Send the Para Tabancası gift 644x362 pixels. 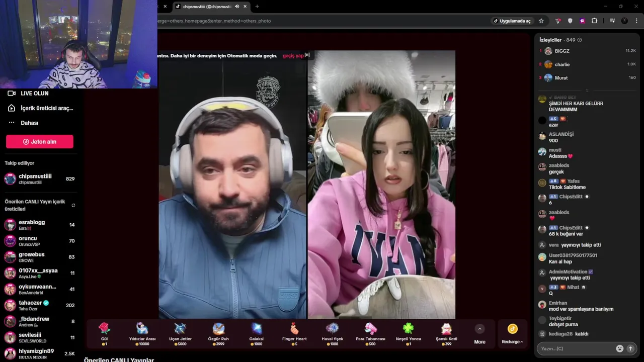pyautogui.click(x=370, y=334)
